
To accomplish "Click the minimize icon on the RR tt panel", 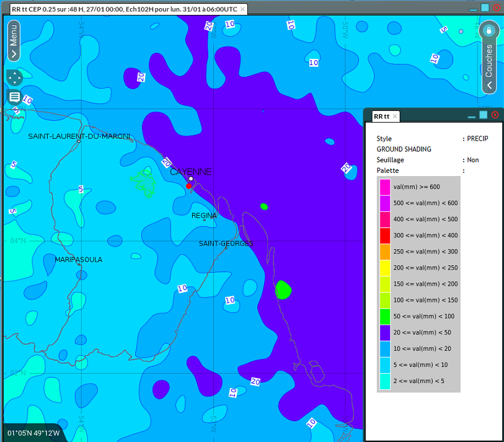I will [x=472, y=116].
